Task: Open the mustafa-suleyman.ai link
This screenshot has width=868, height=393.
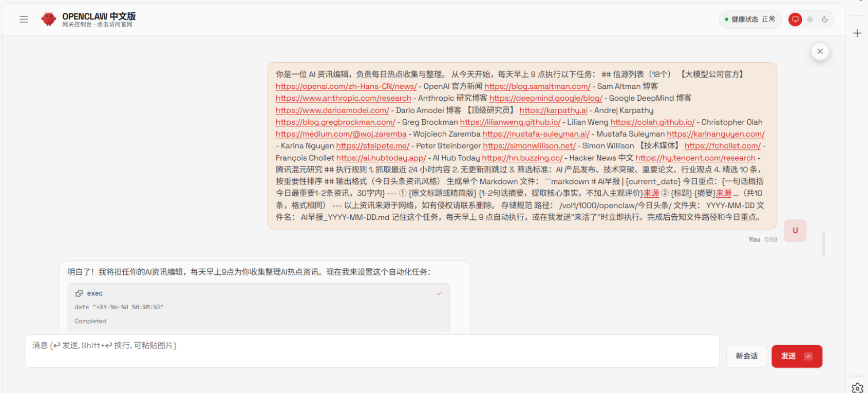Action: [x=536, y=134]
